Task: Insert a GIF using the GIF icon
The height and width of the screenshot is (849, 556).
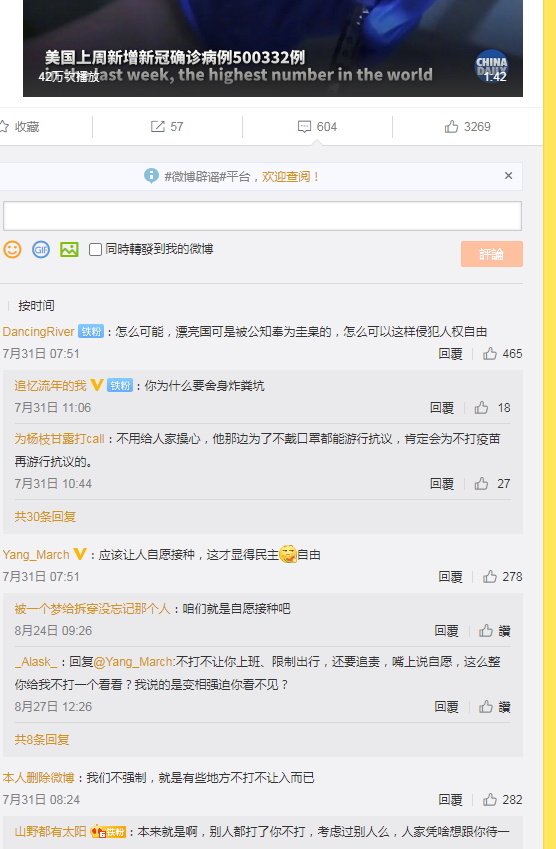Action: coord(41,249)
